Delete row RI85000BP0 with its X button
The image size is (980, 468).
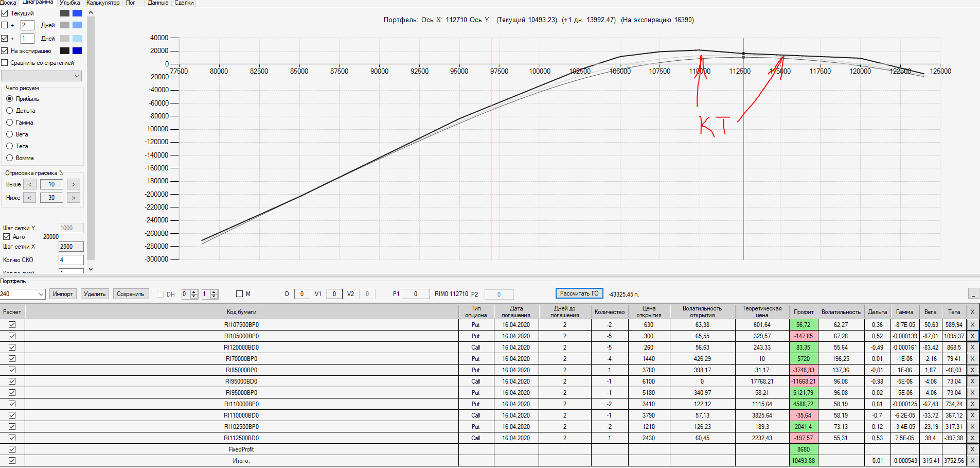tap(972, 370)
